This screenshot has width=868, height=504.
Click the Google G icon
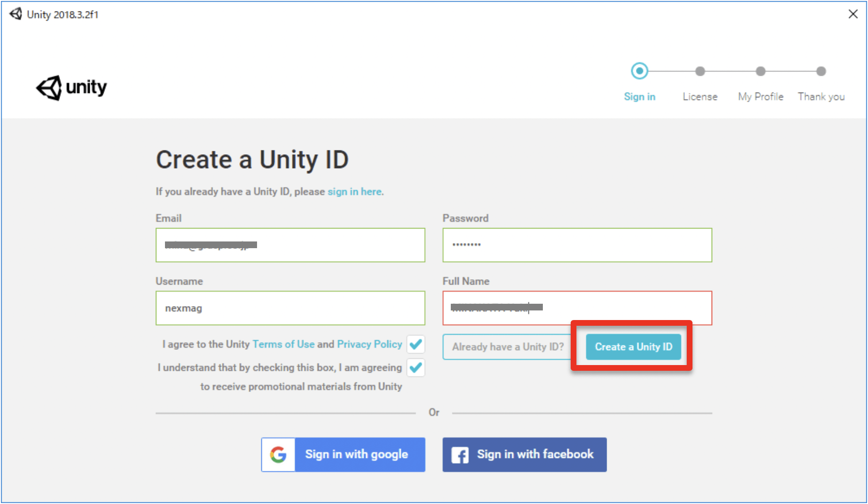pos(278,454)
